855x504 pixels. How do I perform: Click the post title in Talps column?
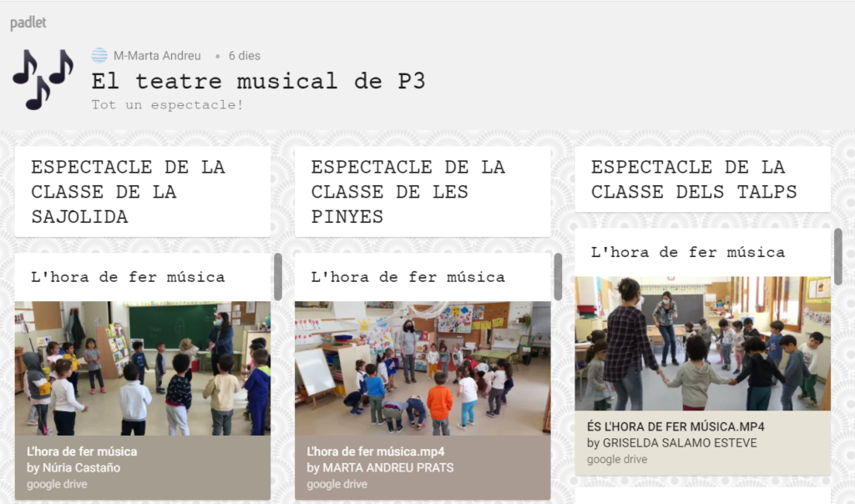(x=688, y=252)
